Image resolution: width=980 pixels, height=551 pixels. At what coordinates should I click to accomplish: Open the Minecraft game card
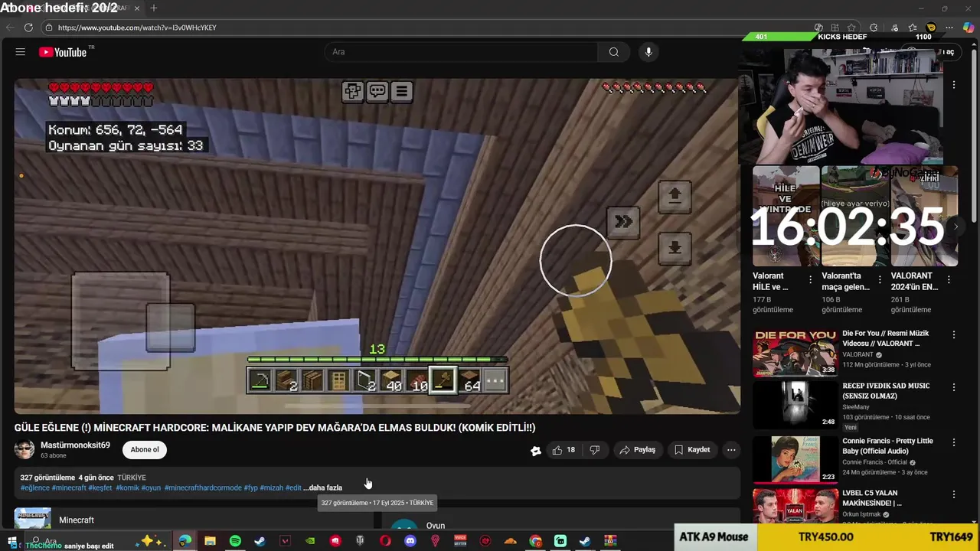[193, 518]
